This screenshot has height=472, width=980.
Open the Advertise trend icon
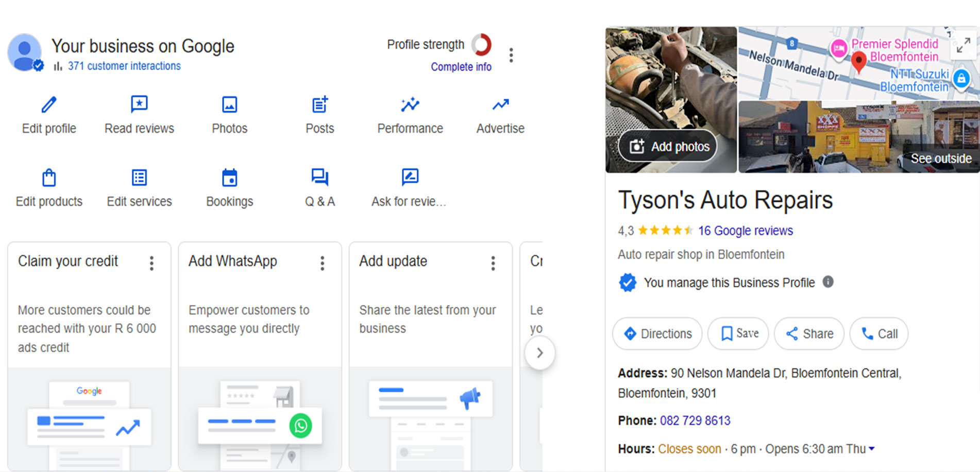point(500,105)
